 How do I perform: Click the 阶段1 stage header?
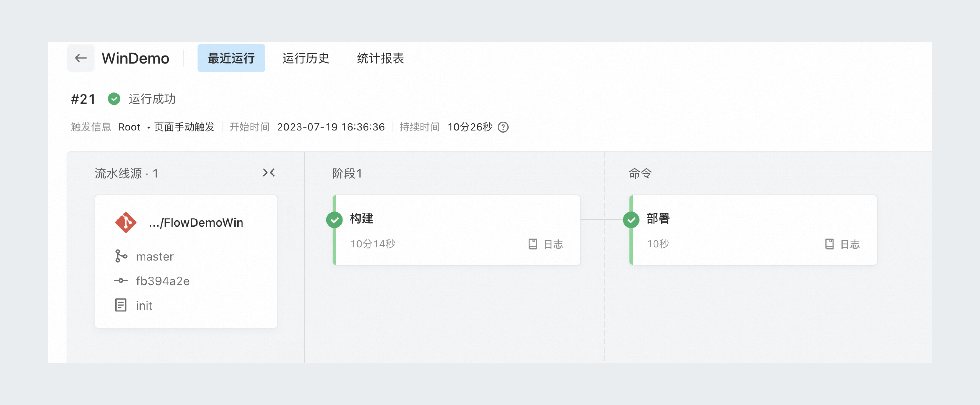pos(347,173)
